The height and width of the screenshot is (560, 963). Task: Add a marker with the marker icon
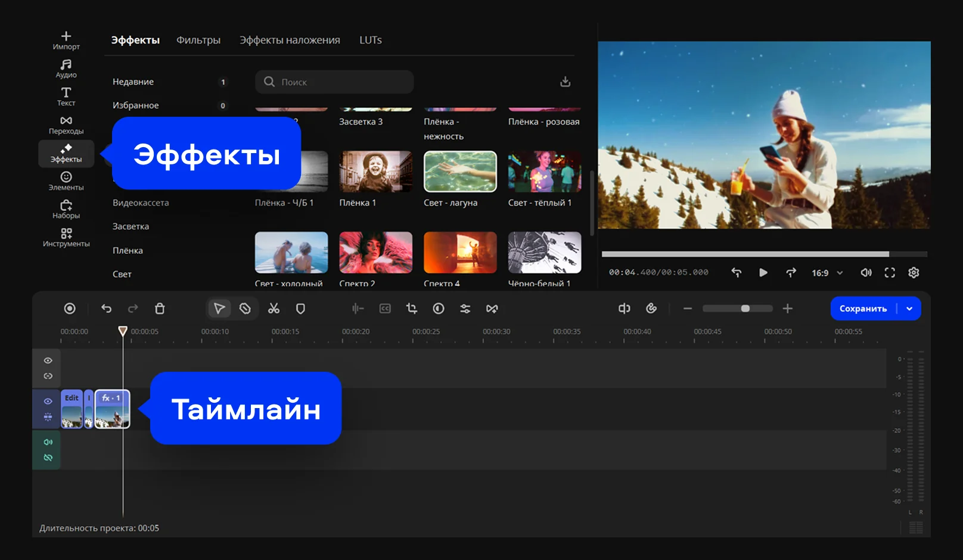[301, 309]
